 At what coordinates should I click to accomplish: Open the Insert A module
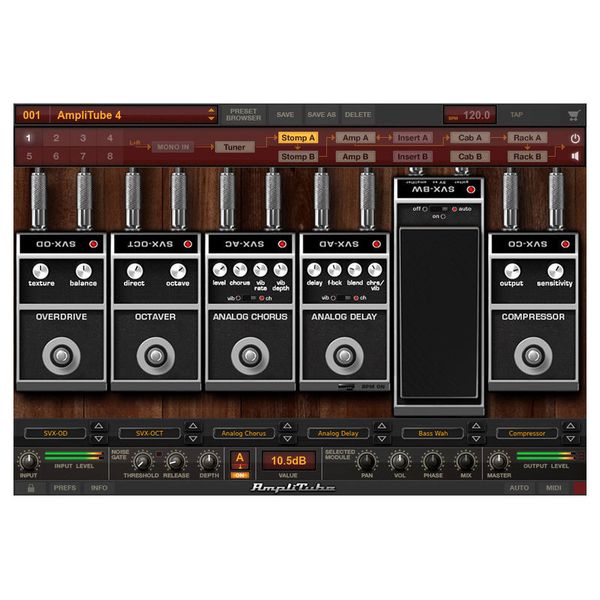click(x=412, y=138)
